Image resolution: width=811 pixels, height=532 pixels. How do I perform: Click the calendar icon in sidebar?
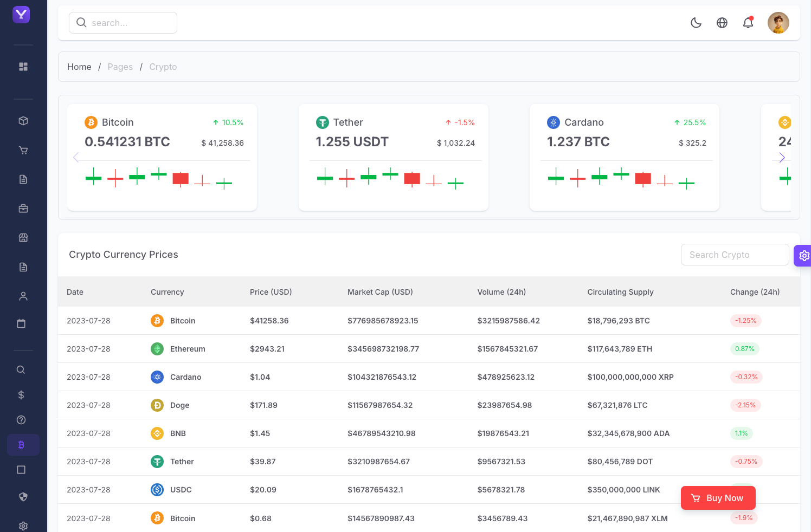coord(22,323)
